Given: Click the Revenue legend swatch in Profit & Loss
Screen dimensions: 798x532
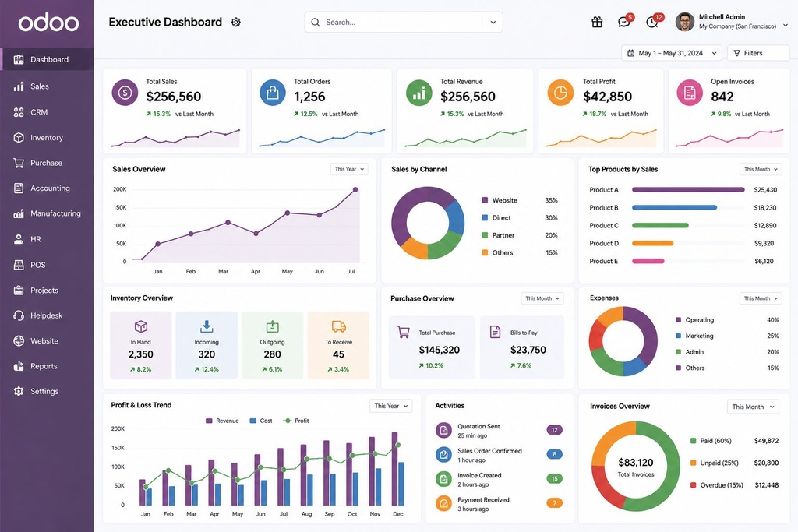Looking at the screenshot, I should point(209,421).
